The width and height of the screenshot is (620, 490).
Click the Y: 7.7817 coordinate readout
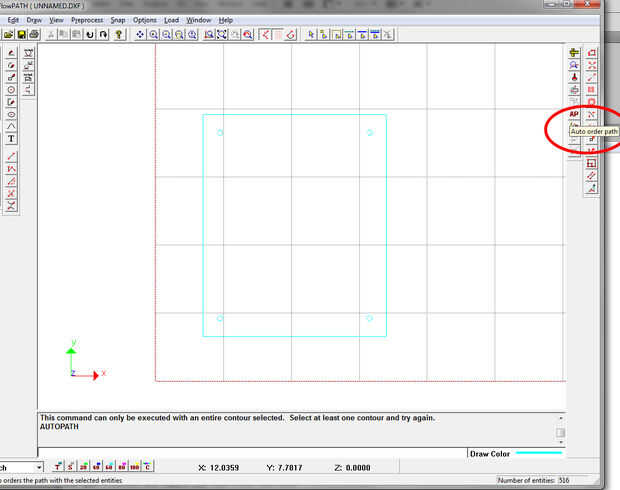click(284, 468)
